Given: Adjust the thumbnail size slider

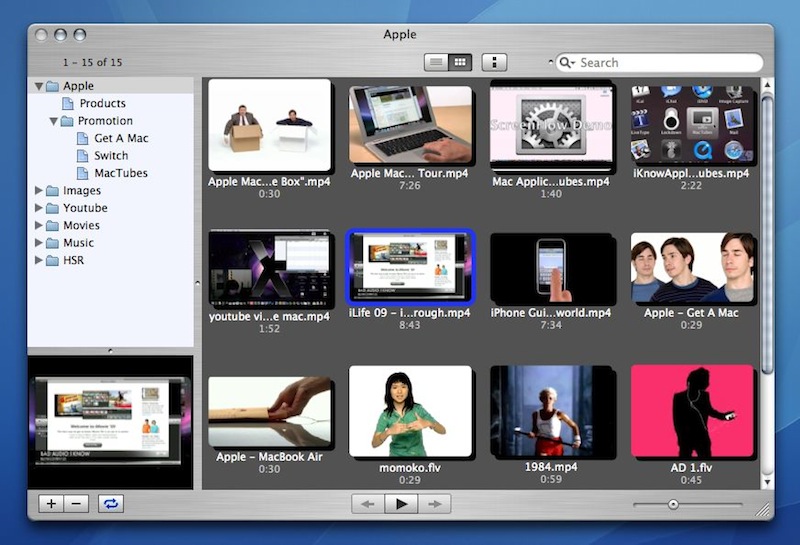Looking at the screenshot, I should (x=673, y=504).
